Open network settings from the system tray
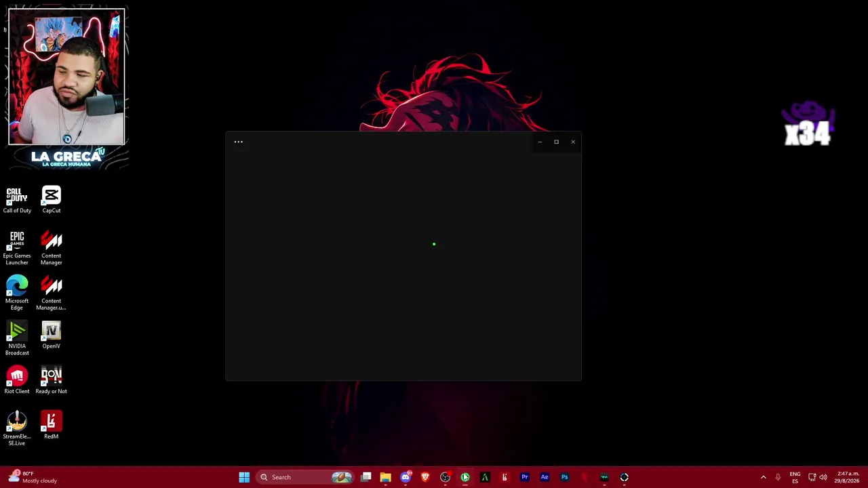This screenshot has height=488, width=868. point(812,477)
